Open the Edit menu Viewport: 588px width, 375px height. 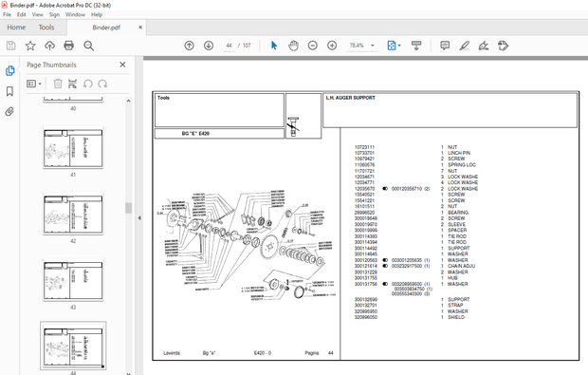[22, 14]
